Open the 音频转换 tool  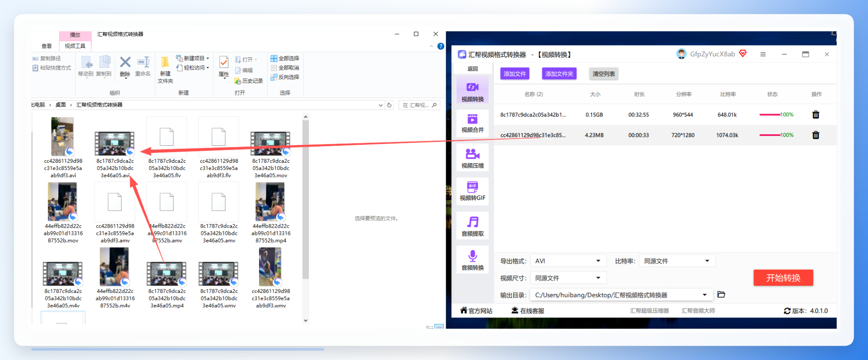coord(472,260)
